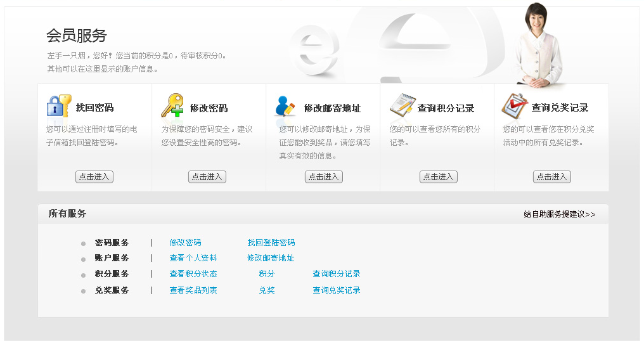
Task: Click the 兑奖 link in the 兑奖服务 row
Action: pyautogui.click(x=267, y=290)
